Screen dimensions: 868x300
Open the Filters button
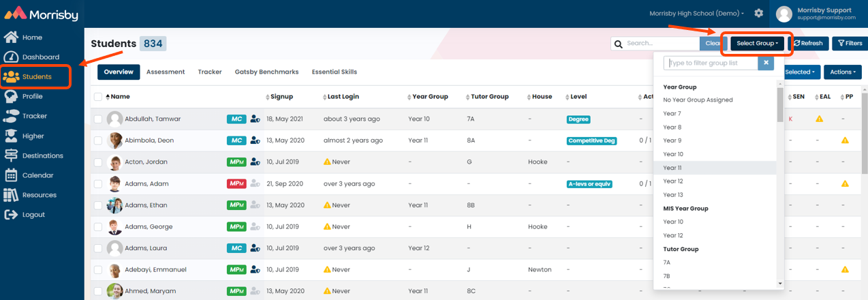tap(850, 44)
